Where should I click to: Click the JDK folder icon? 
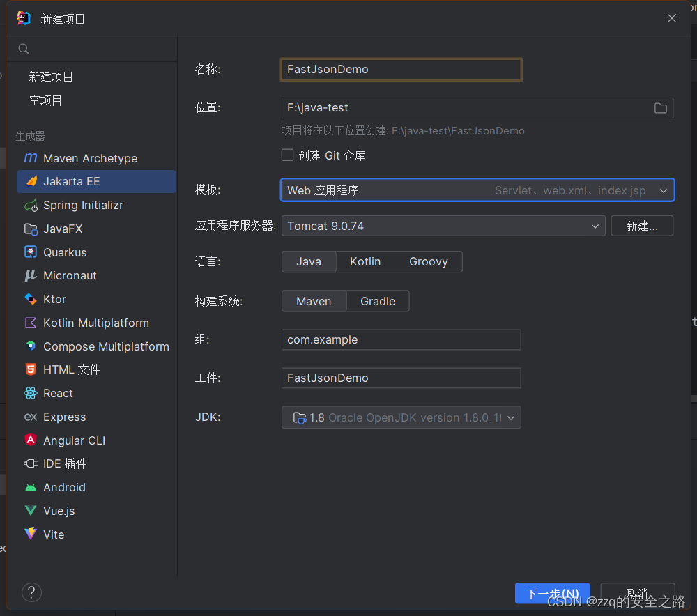(300, 418)
